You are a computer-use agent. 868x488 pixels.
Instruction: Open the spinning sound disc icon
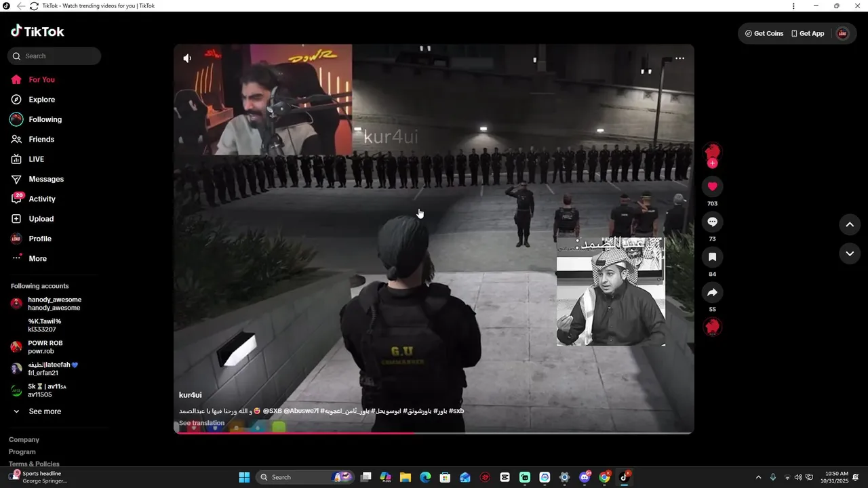click(x=712, y=327)
